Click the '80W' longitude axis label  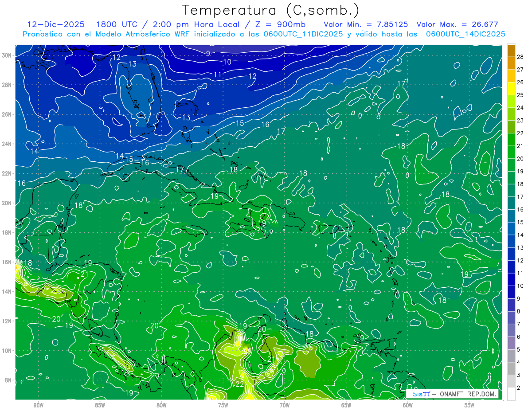pos(161,406)
